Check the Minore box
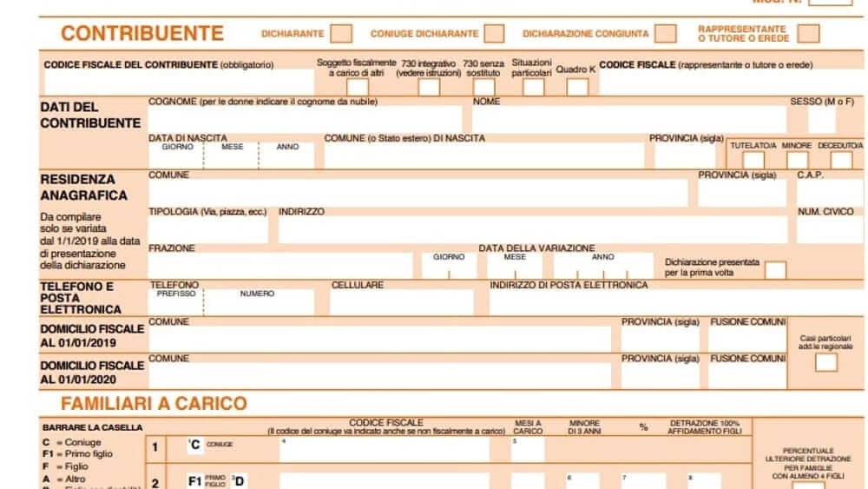 pos(797,160)
